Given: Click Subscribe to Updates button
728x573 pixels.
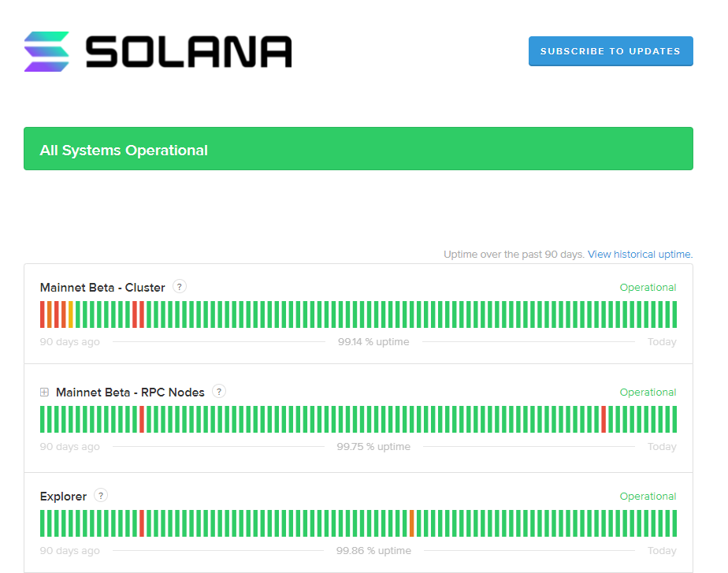Looking at the screenshot, I should pos(611,51).
